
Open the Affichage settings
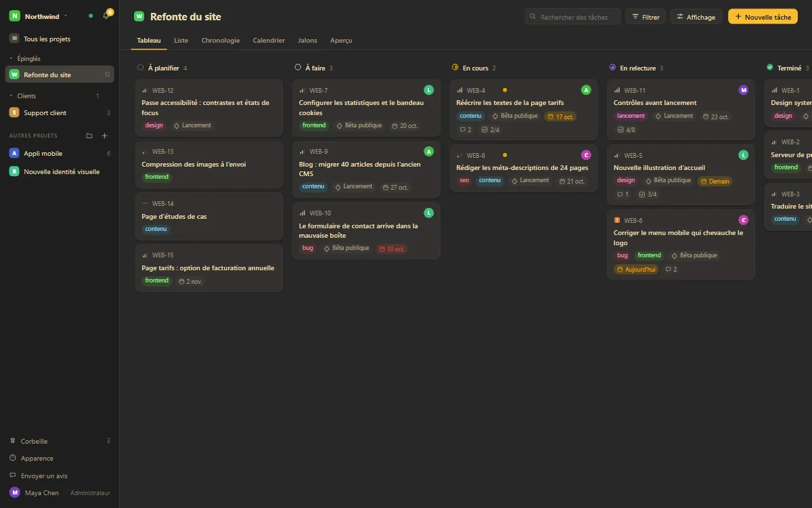696,17
